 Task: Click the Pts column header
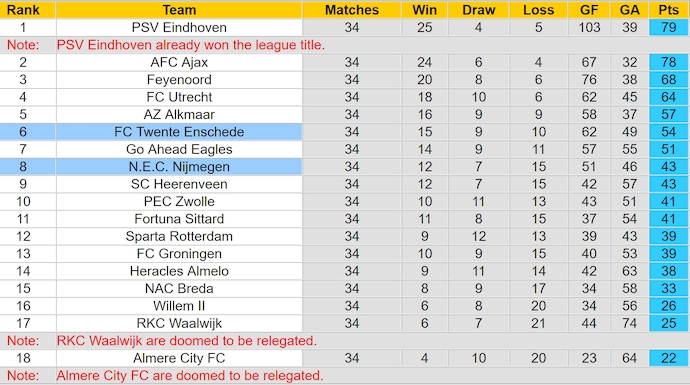pyautogui.click(x=668, y=10)
